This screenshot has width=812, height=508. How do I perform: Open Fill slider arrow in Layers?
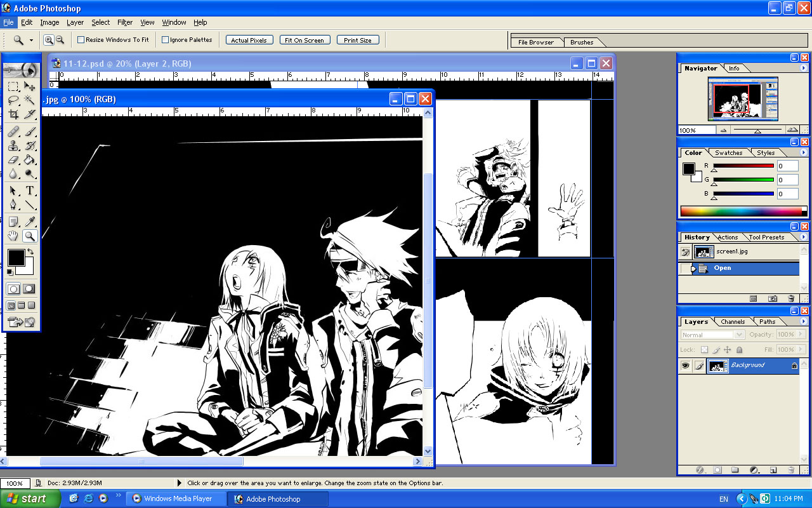tap(800, 349)
